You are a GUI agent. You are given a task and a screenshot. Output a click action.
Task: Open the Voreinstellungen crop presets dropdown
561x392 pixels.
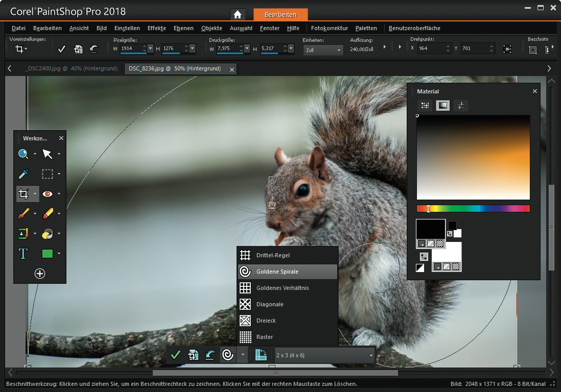pos(21,49)
